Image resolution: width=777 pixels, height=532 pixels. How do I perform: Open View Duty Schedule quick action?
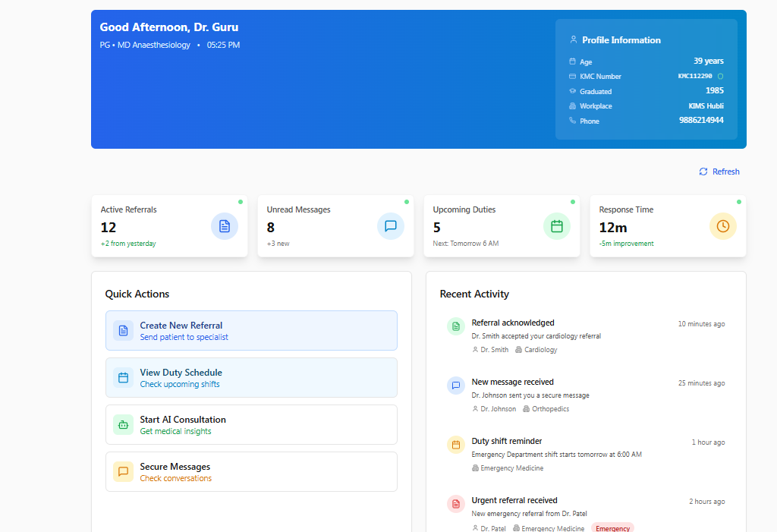point(251,378)
